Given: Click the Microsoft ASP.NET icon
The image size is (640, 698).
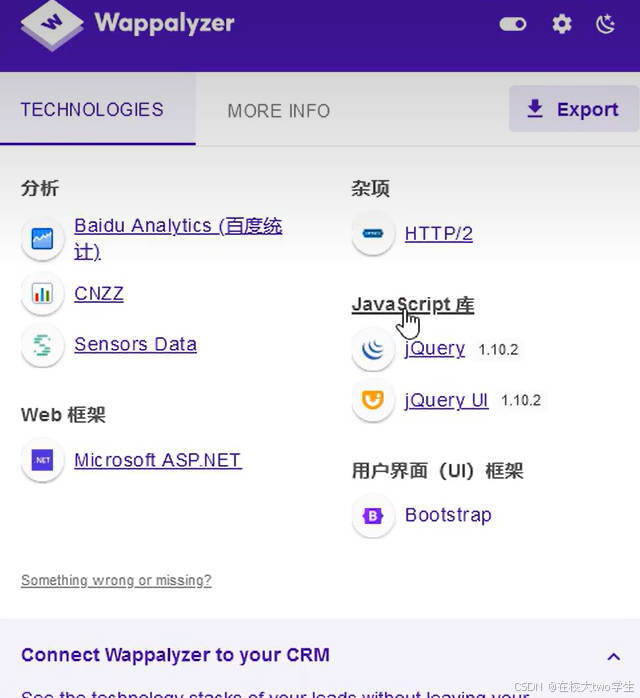Looking at the screenshot, I should tap(42, 460).
